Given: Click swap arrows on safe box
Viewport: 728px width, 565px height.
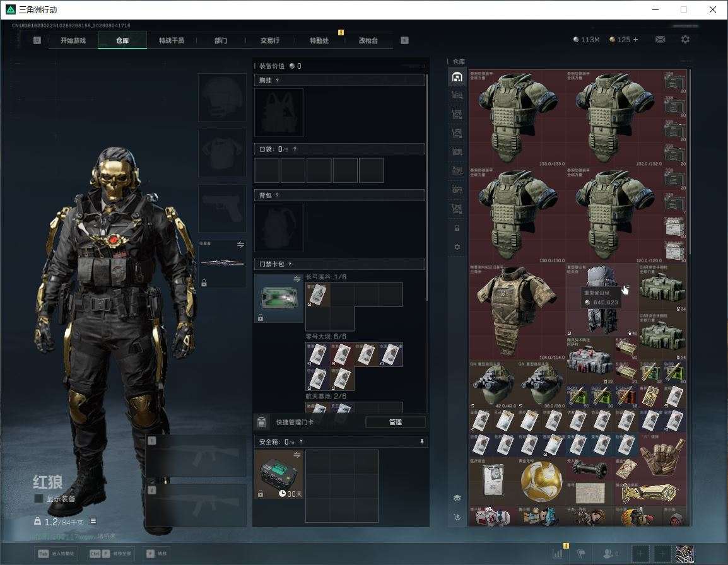Looking at the screenshot, I should click(x=297, y=455).
